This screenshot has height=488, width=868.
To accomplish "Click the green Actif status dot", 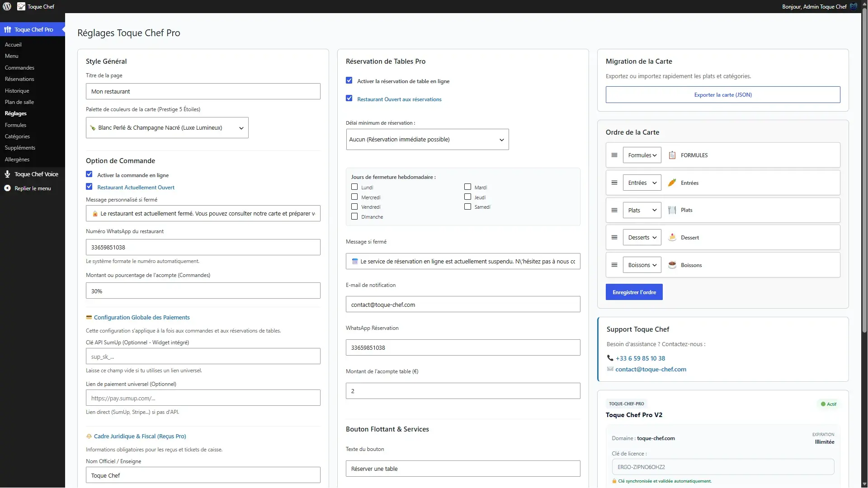I will click(823, 404).
